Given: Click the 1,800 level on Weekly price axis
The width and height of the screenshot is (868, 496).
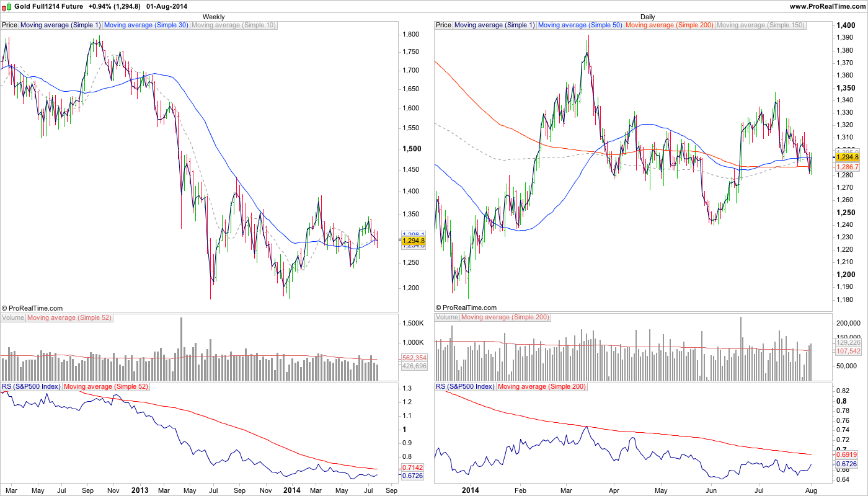Looking at the screenshot, I should coord(411,34).
